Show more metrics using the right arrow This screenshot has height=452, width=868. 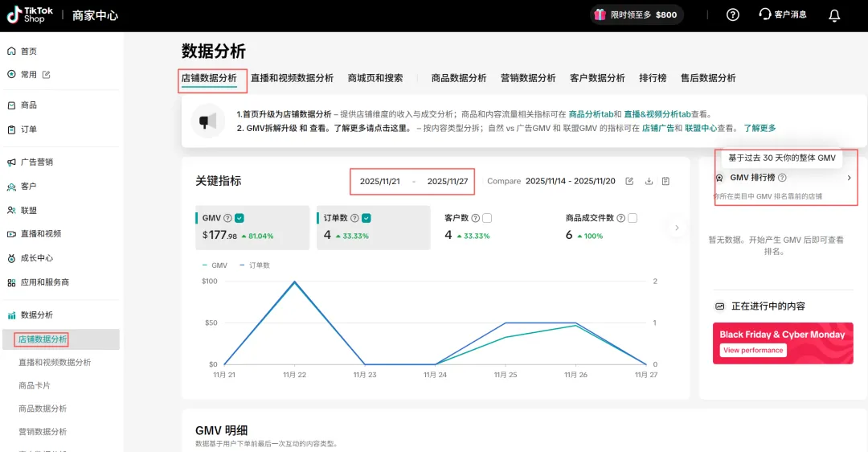click(677, 228)
